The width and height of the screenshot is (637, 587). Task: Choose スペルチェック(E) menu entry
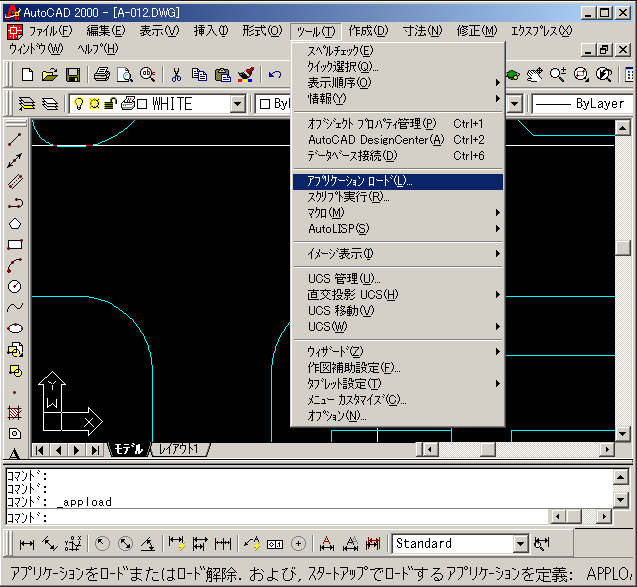click(398, 51)
